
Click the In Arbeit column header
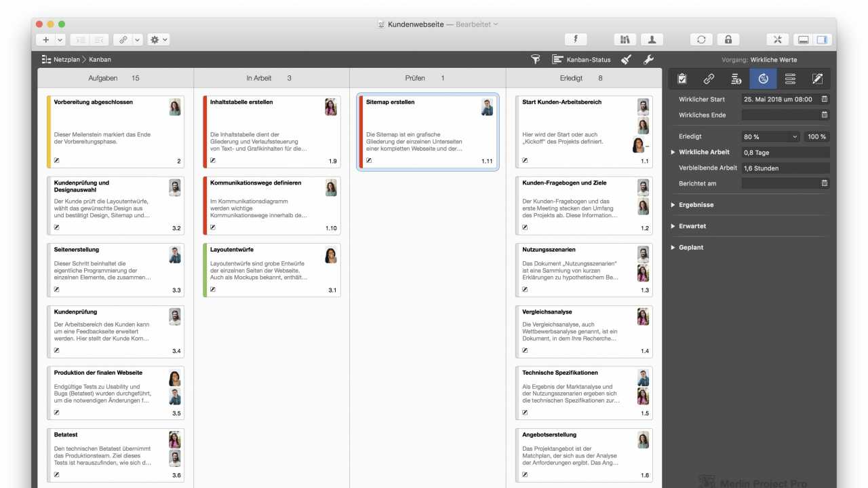pyautogui.click(x=271, y=78)
